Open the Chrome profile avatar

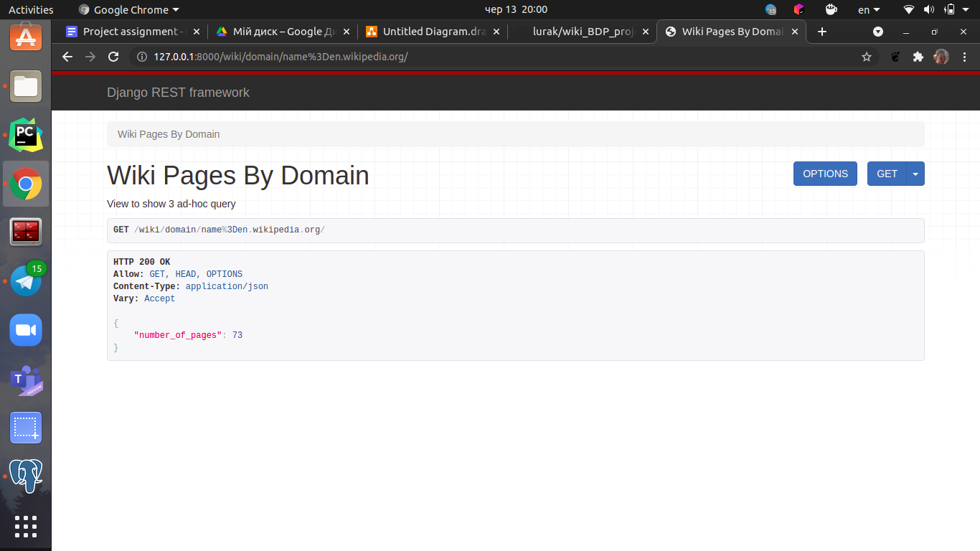tap(941, 57)
